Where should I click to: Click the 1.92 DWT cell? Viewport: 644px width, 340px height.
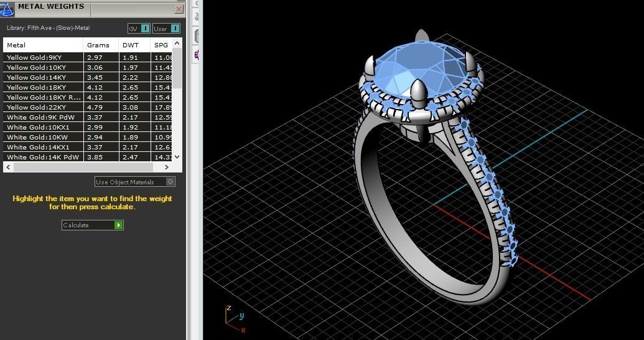click(x=135, y=127)
